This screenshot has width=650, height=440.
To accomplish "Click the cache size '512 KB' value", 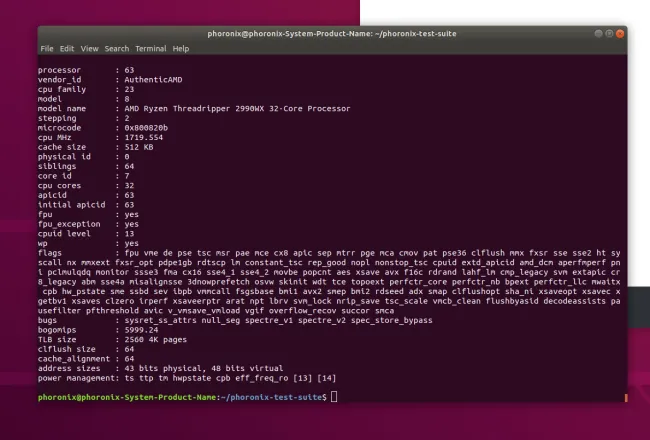I will (139, 147).
